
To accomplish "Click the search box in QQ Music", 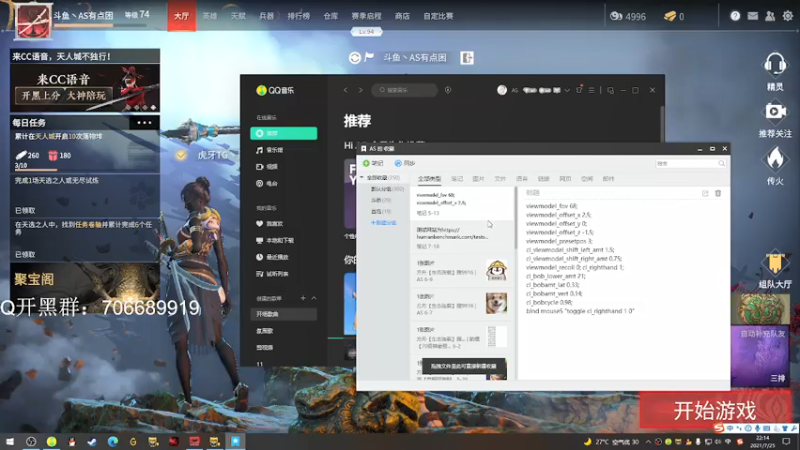I will click(405, 90).
